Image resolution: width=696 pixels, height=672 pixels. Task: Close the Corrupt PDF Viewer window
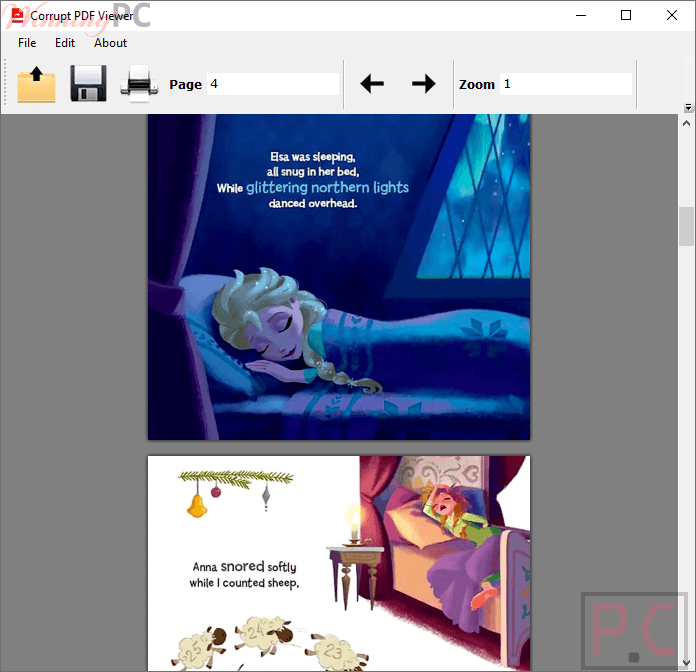pos(672,15)
